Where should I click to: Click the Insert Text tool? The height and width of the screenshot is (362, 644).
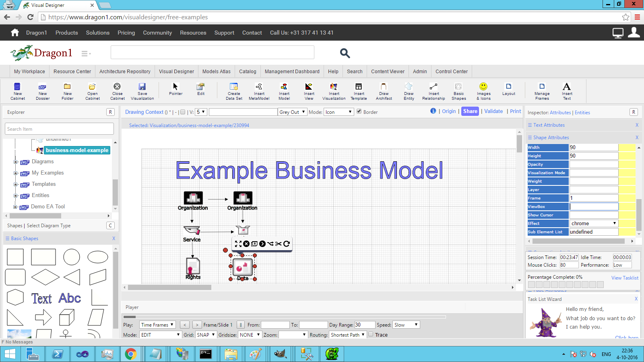pyautogui.click(x=567, y=87)
